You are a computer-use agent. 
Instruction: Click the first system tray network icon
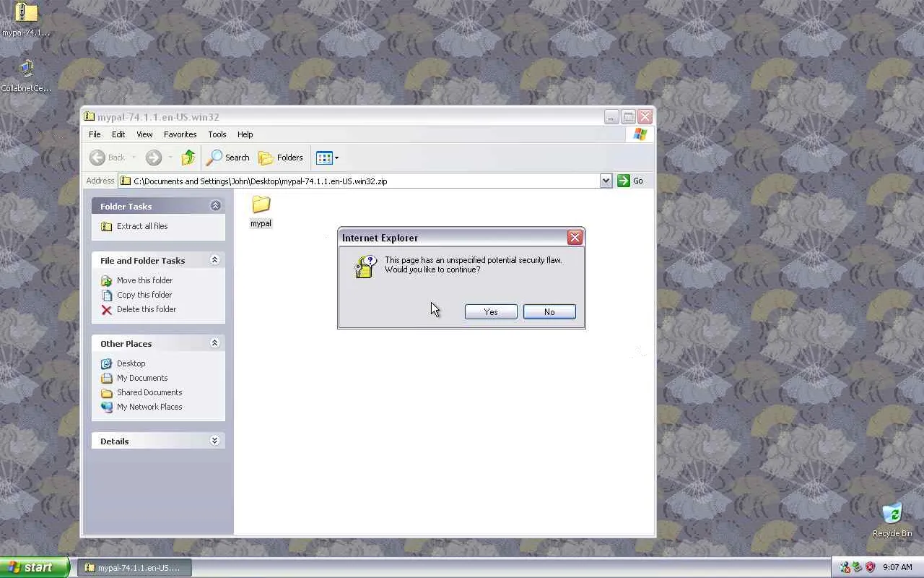click(845, 568)
